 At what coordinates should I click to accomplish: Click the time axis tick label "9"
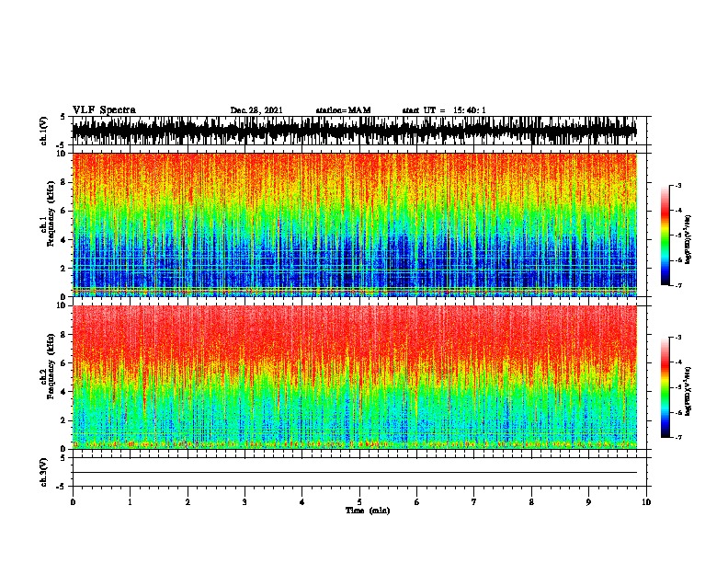pos(588,502)
